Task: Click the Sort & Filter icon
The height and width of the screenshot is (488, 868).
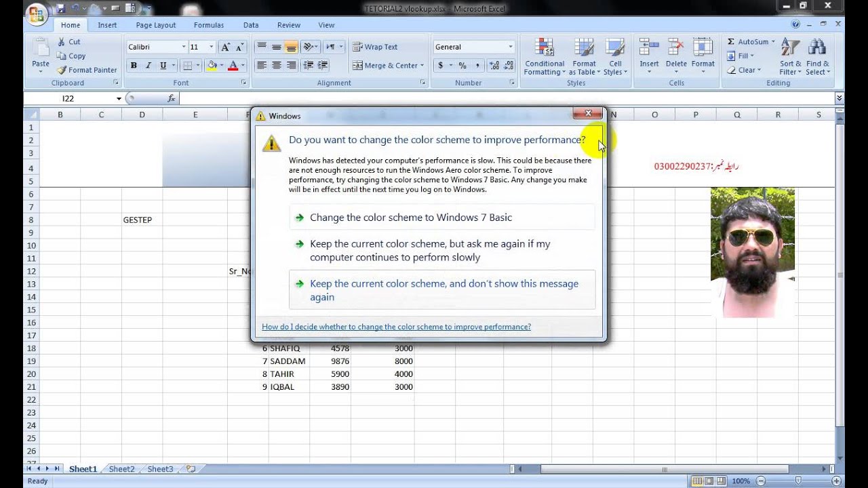Action: [790, 47]
